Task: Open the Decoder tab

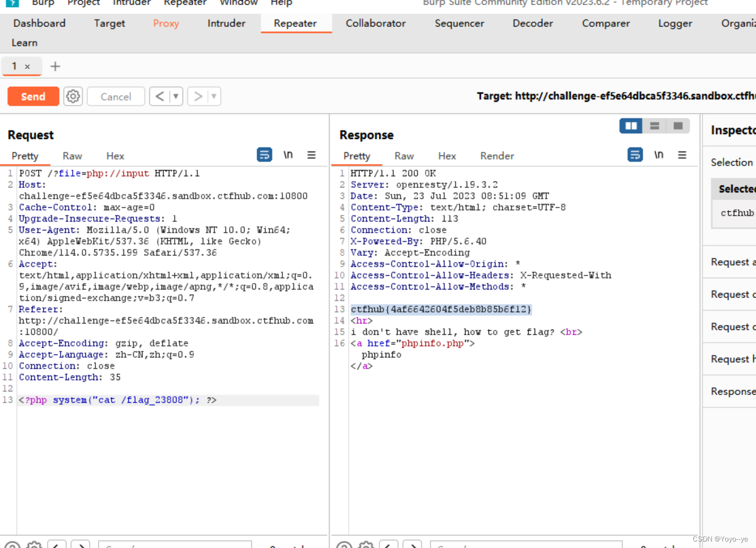Action: tap(533, 23)
